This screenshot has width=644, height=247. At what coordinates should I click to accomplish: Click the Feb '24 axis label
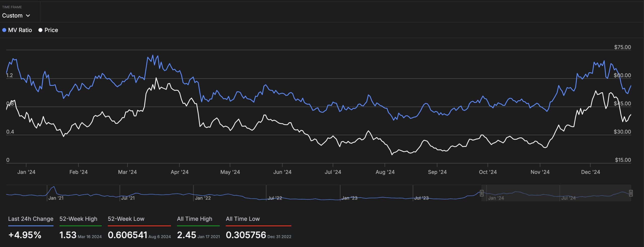tap(78, 172)
